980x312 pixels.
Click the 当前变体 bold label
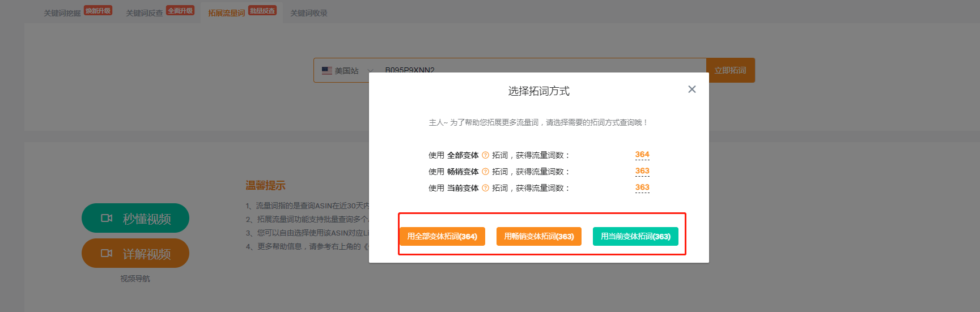[x=463, y=188]
